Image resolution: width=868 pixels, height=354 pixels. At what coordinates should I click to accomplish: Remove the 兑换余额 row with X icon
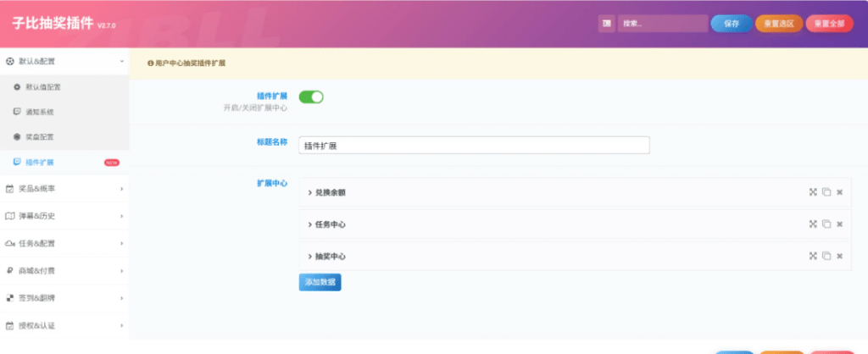pos(839,192)
